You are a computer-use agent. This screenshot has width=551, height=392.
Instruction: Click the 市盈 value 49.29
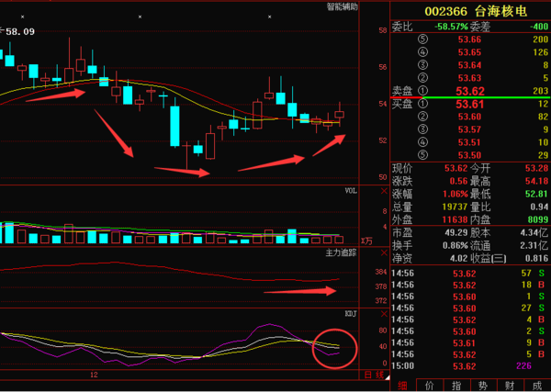point(456,232)
